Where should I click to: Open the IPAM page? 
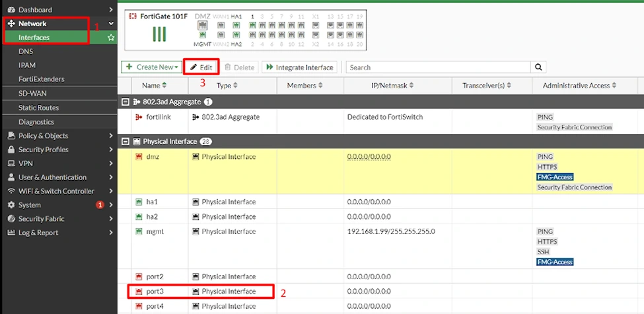pos(26,65)
